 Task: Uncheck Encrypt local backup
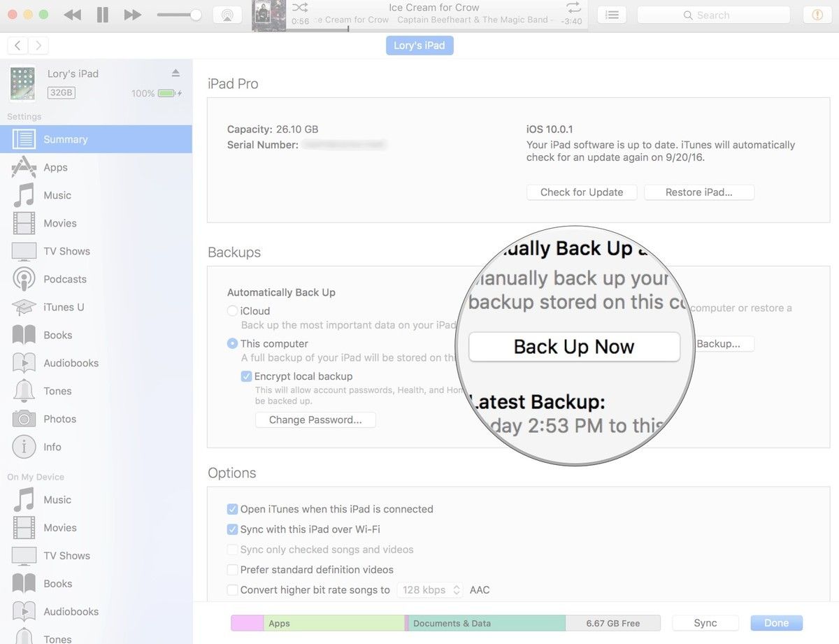pos(246,376)
